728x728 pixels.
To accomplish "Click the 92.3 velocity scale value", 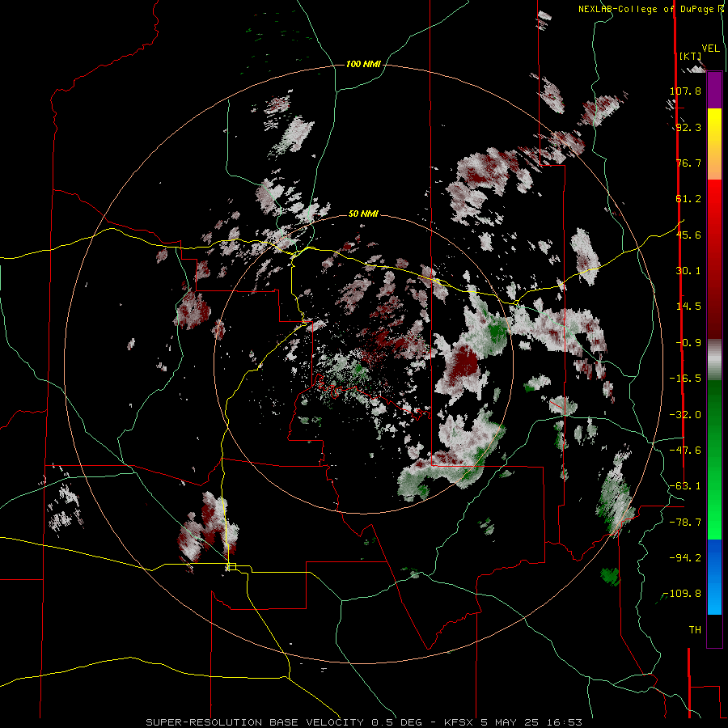I will tap(688, 127).
